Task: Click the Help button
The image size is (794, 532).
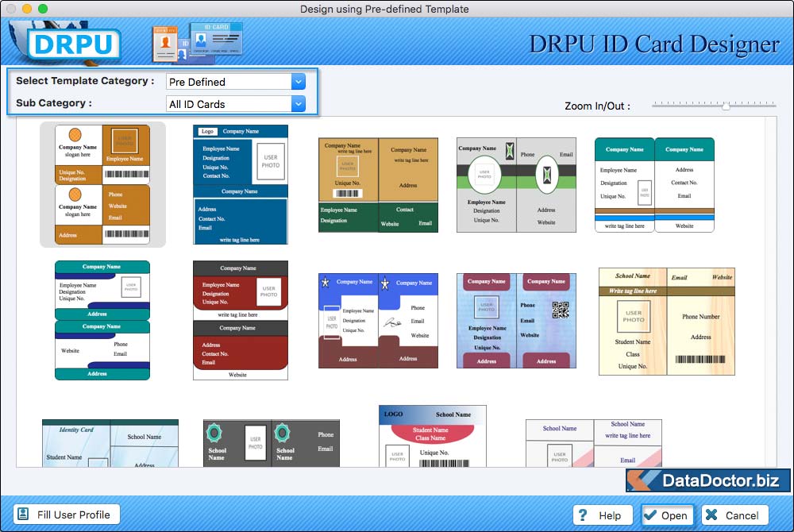Action: pos(603,515)
